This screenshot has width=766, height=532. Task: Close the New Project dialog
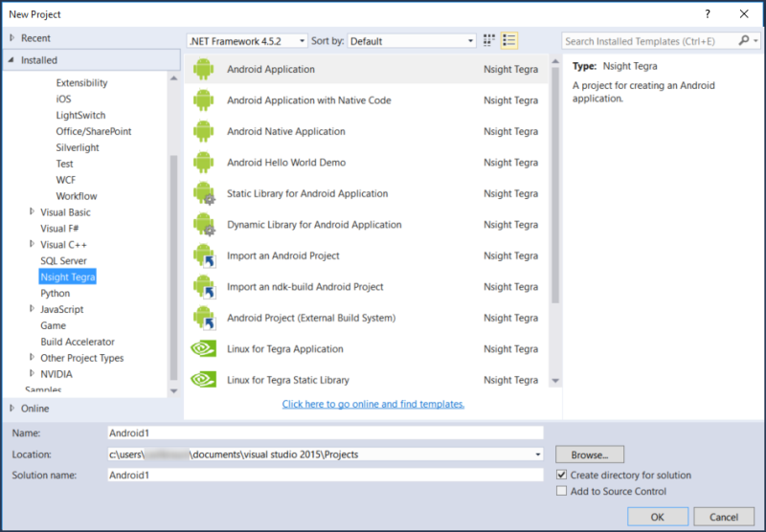(x=744, y=14)
